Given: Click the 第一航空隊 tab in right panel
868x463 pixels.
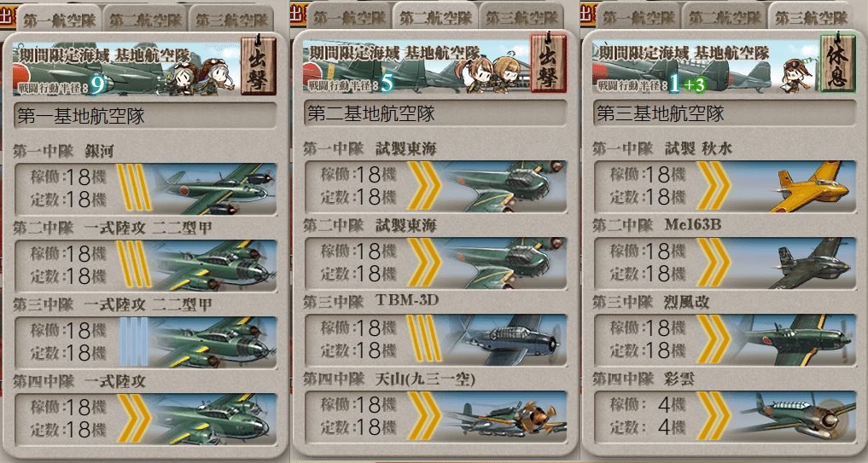Looking at the screenshot, I should (x=638, y=18).
